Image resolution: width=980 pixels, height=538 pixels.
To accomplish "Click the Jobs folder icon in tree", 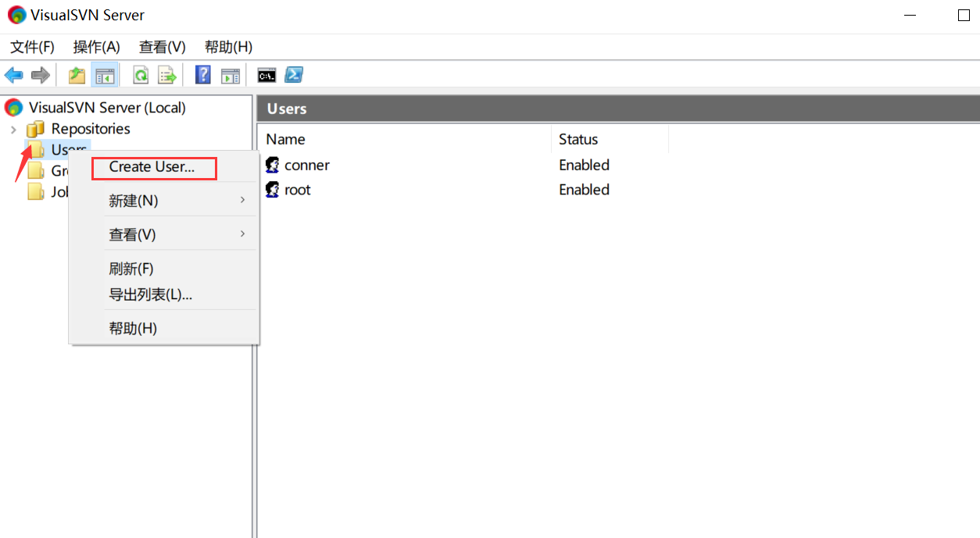I will tap(36, 191).
